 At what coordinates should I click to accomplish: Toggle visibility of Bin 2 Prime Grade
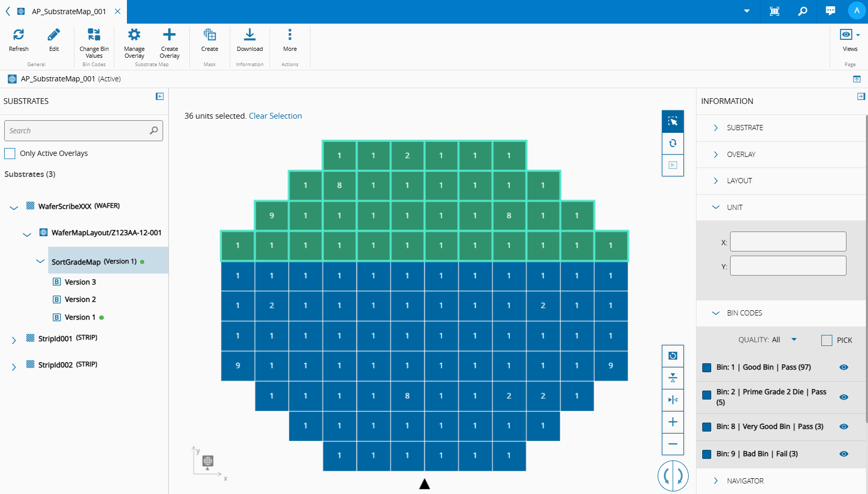pos(844,397)
